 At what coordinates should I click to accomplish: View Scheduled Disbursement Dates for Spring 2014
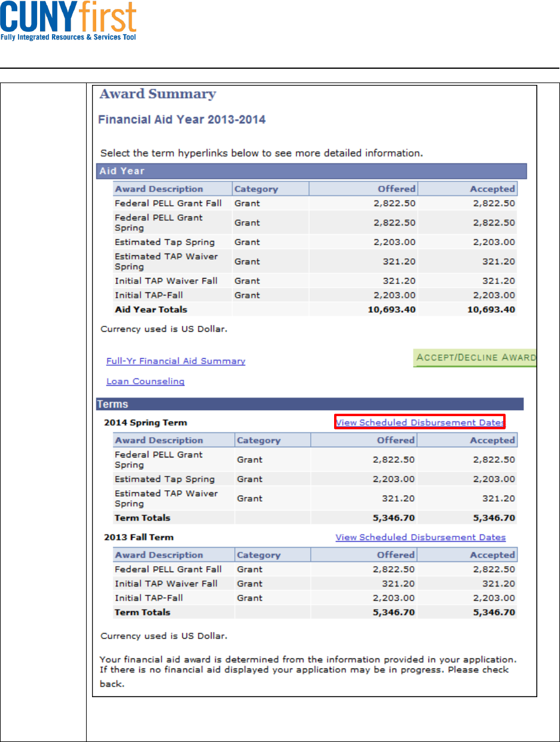[x=421, y=423]
